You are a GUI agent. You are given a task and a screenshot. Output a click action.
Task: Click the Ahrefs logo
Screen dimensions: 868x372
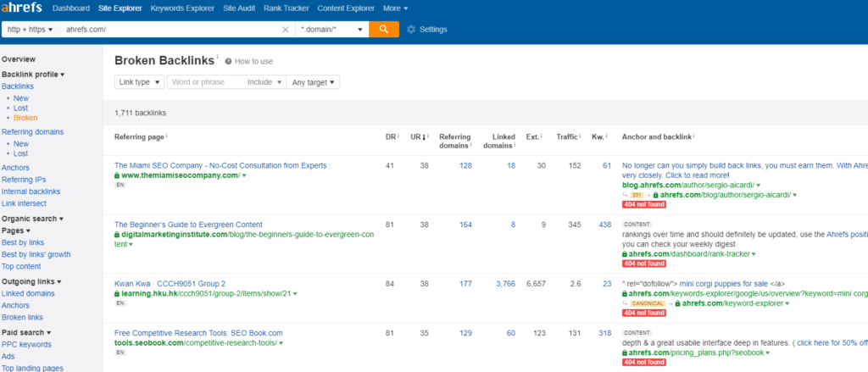tap(21, 8)
